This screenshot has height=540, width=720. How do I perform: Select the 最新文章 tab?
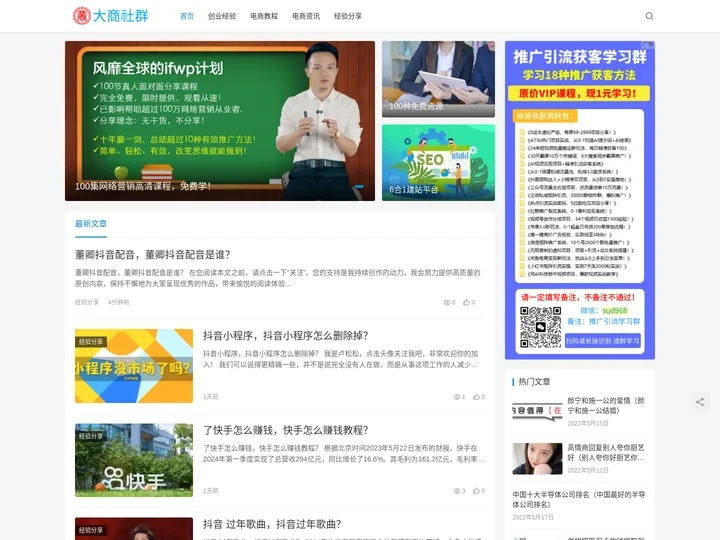91,224
